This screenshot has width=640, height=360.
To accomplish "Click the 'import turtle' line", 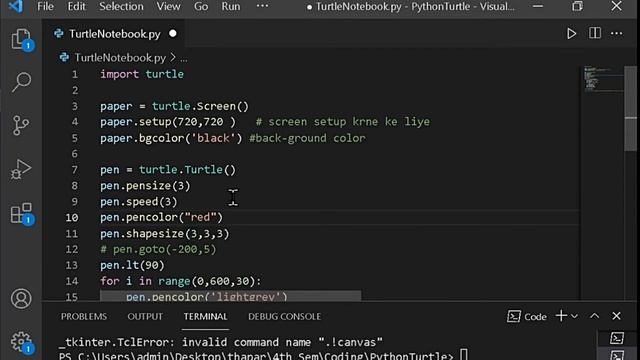I will point(142,74).
